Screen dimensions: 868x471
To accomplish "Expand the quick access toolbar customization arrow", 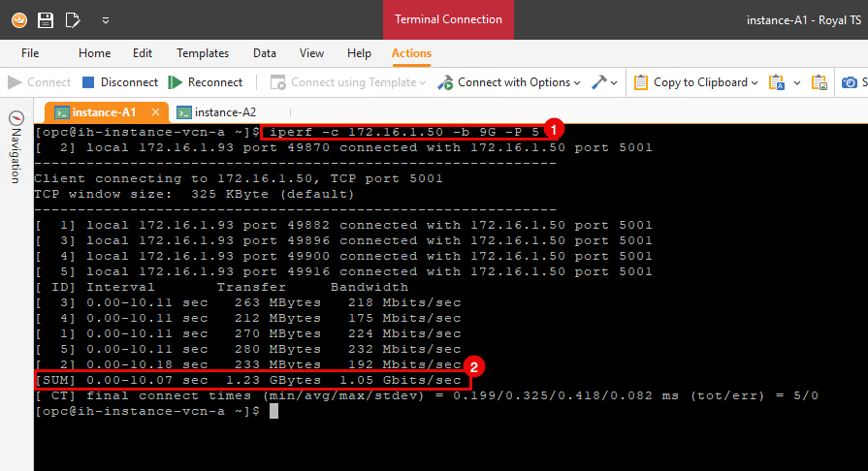I will click(x=105, y=19).
